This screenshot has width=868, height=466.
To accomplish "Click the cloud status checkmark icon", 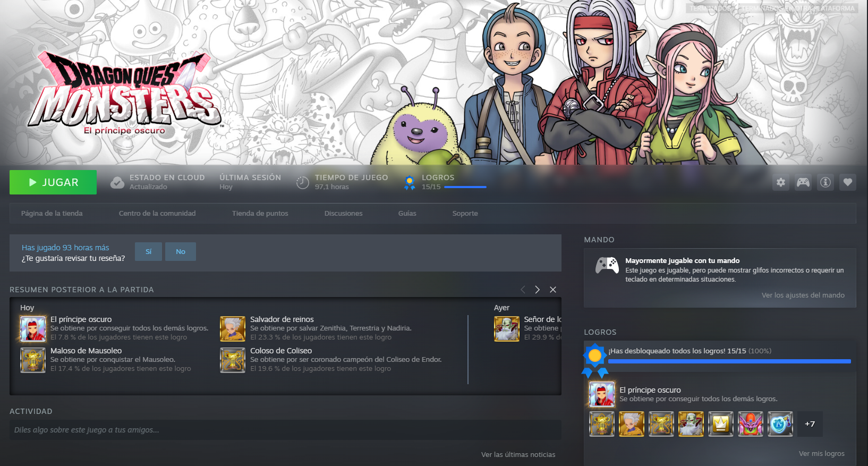I will 117,183.
